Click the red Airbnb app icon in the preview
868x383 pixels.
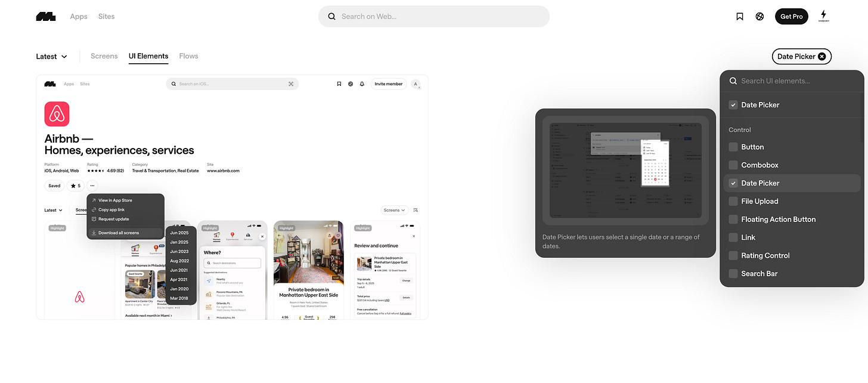[57, 114]
